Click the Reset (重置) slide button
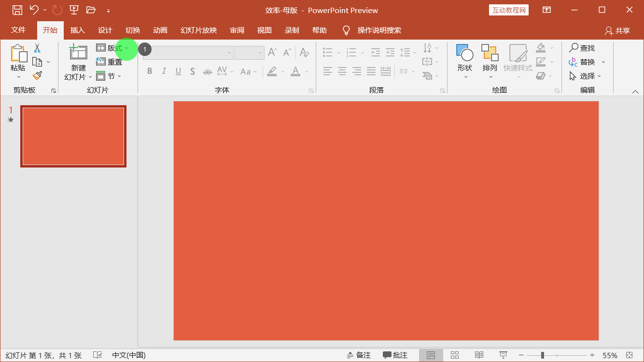Screen dimensions: 644x362 coord(109,62)
